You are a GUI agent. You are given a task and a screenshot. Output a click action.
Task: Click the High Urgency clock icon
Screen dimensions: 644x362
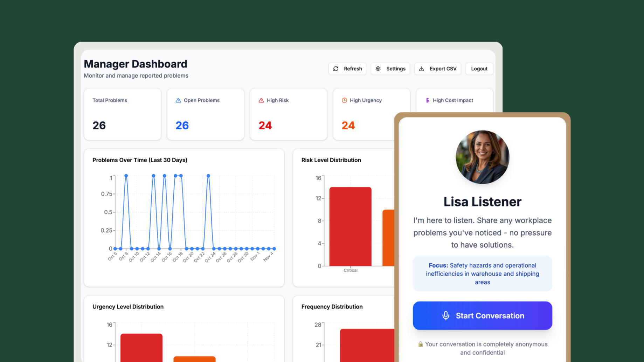tap(344, 100)
